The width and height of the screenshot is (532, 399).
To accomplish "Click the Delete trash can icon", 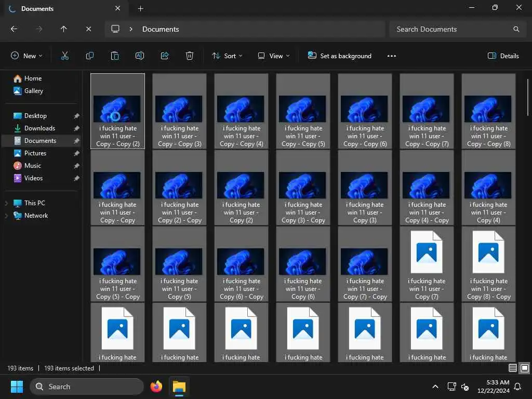I will pos(190,56).
